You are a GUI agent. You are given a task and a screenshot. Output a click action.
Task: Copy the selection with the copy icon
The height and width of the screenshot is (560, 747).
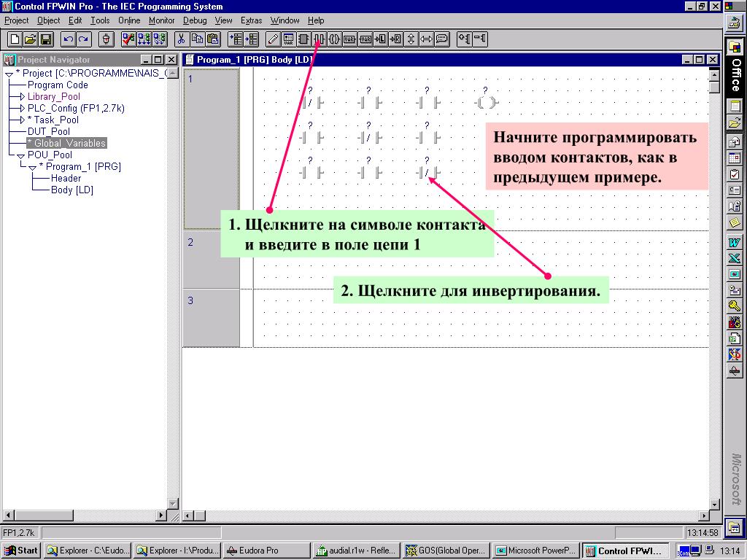click(x=197, y=39)
